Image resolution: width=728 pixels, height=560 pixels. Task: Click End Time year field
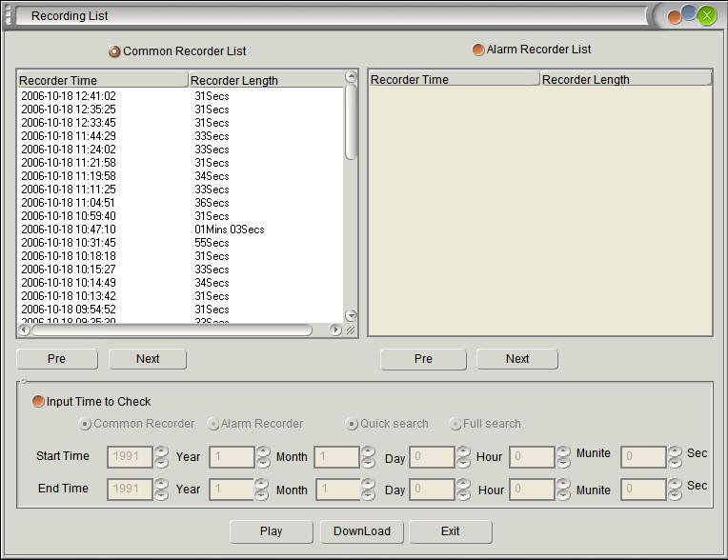point(130,490)
